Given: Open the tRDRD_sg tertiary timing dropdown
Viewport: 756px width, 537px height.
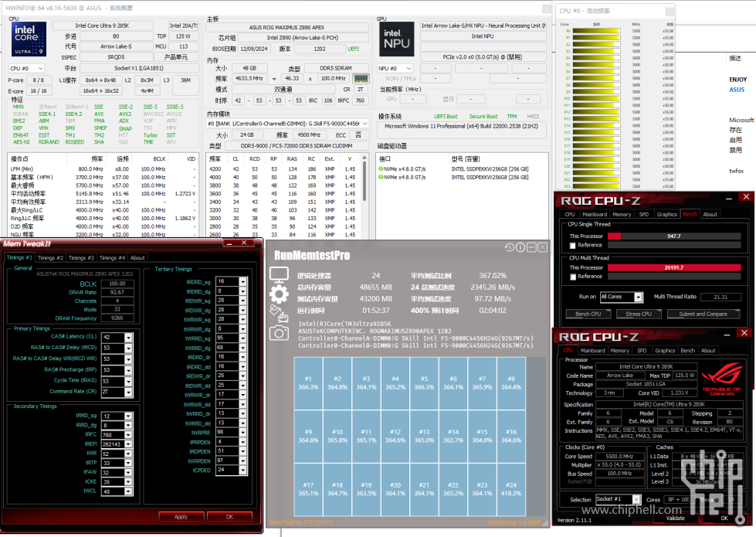Looking at the screenshot, I should click(243, 282).
